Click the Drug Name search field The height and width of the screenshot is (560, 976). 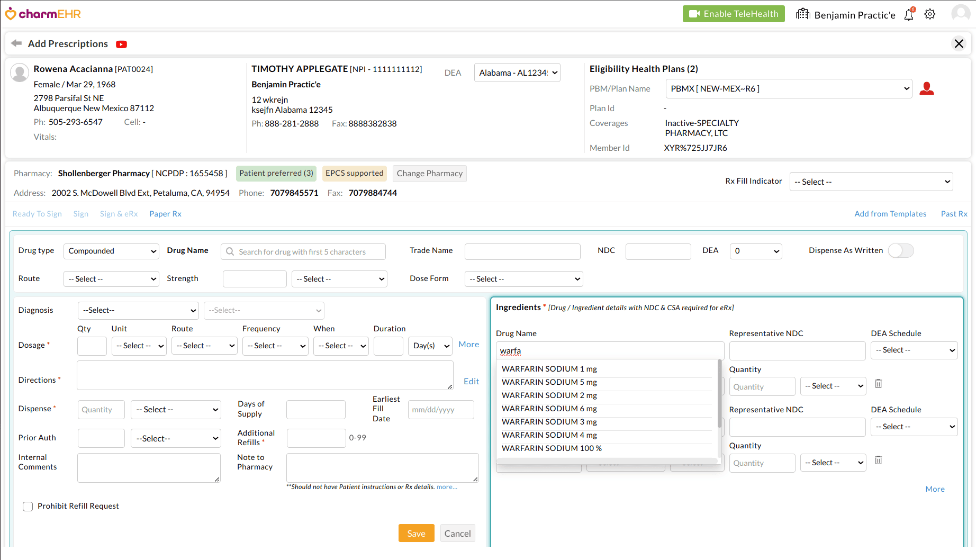point(303,252)
